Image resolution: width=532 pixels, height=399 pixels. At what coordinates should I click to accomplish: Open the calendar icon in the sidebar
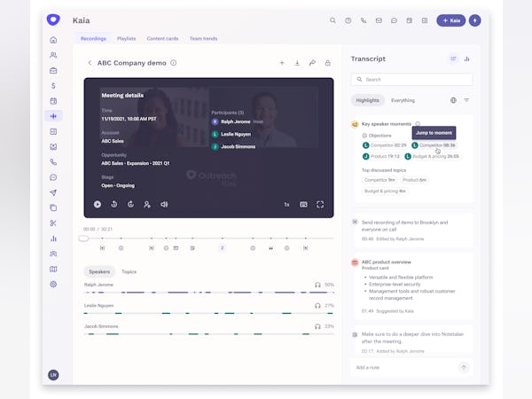click(53, 101)
